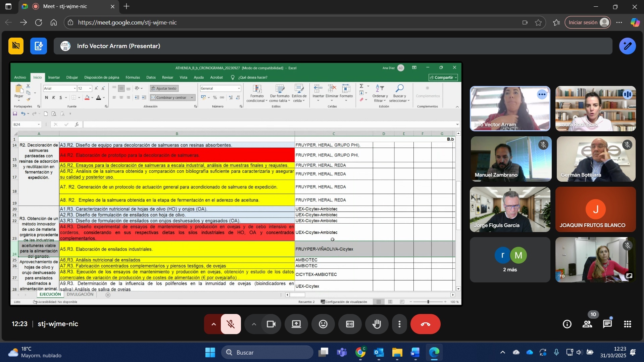644x362 pixels.
Task: Unmute the microphone
Action: click(231, 324)
